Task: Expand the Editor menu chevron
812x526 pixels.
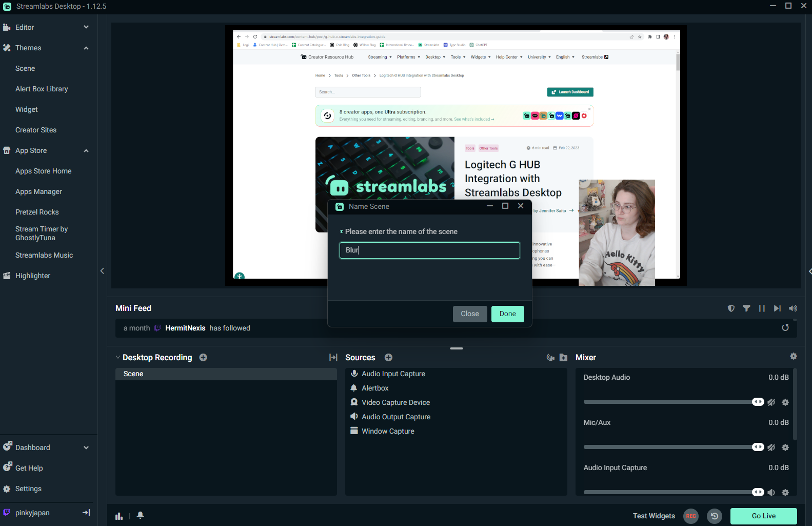Action: [86, 27]
